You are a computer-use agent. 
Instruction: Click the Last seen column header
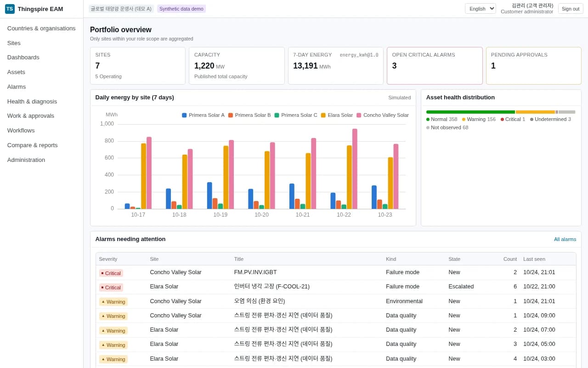pyautogui.click(x=534, y=259)
